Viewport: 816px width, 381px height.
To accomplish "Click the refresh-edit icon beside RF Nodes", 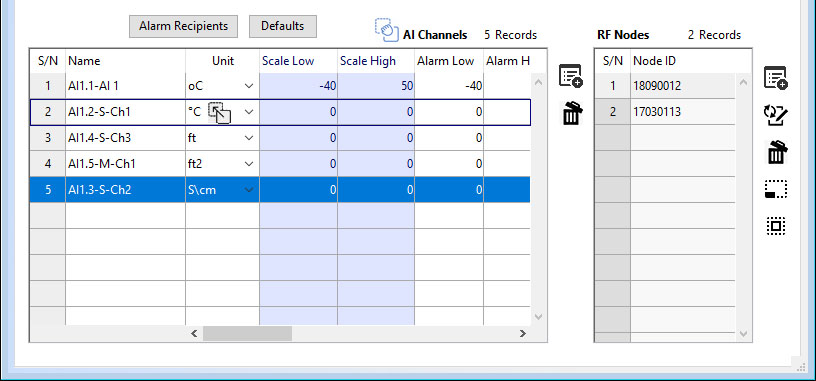I will pyautogui.click(x=776, y=116).
